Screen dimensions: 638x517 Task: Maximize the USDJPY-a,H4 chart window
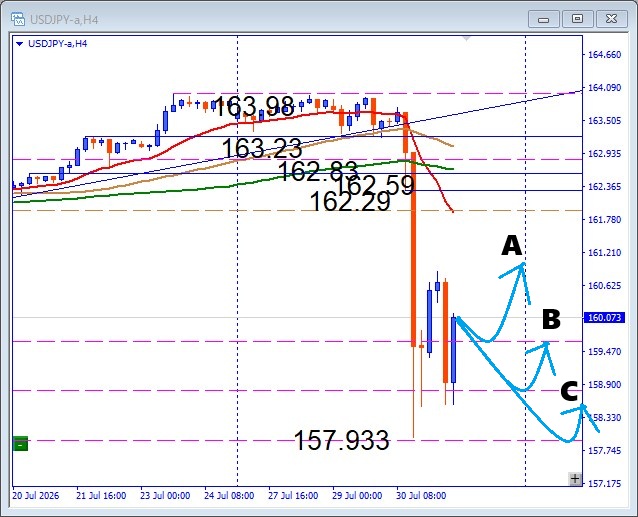577,19
